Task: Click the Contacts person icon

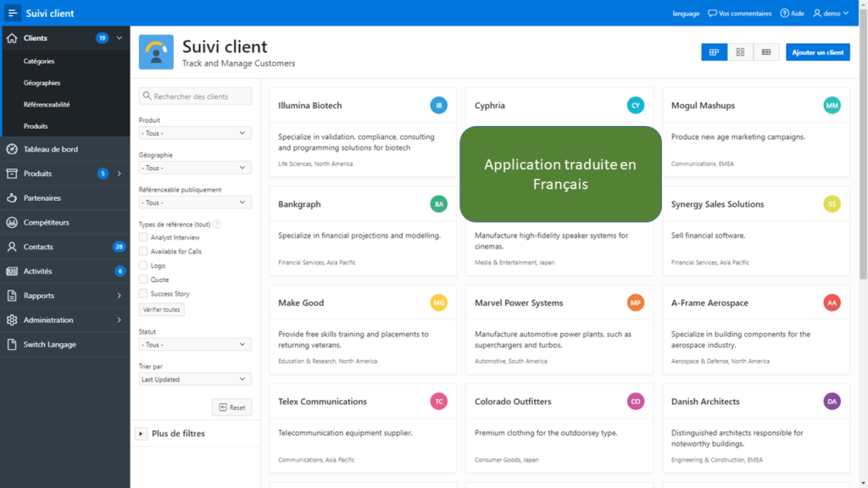Action: point(12,247)
